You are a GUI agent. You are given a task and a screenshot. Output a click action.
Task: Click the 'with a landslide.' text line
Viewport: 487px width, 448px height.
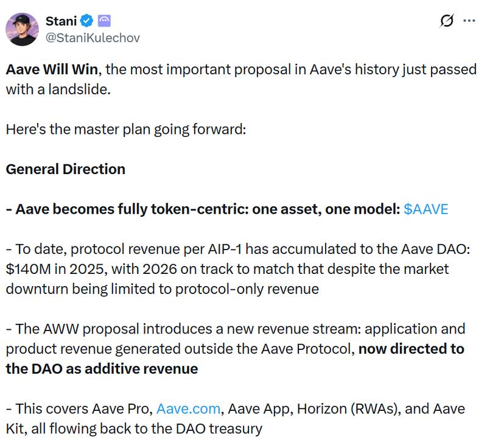(x=58, y=89)
